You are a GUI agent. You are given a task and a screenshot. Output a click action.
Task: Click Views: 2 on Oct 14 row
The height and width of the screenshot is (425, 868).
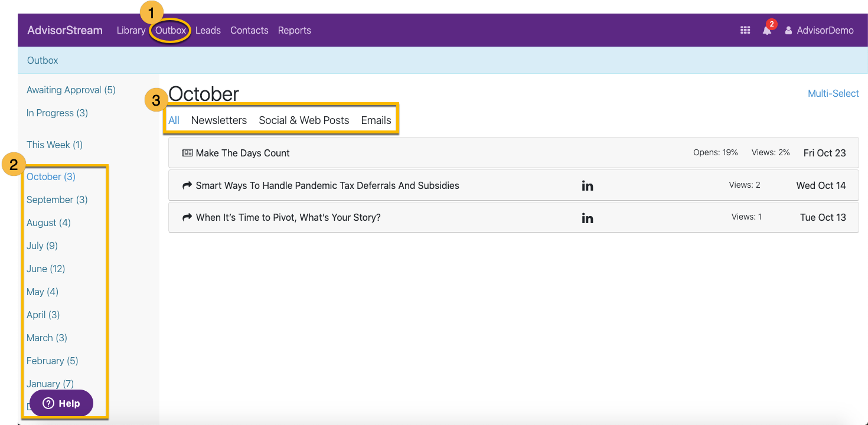(x=745, y=185)
